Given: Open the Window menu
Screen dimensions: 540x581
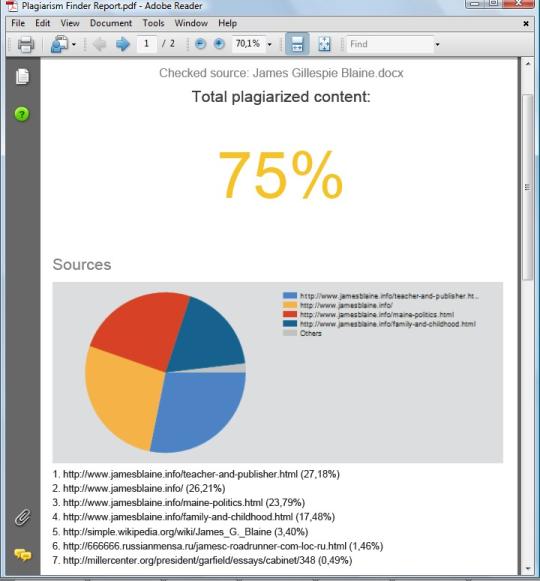Looking at the screenshot, I should point(191,23).
